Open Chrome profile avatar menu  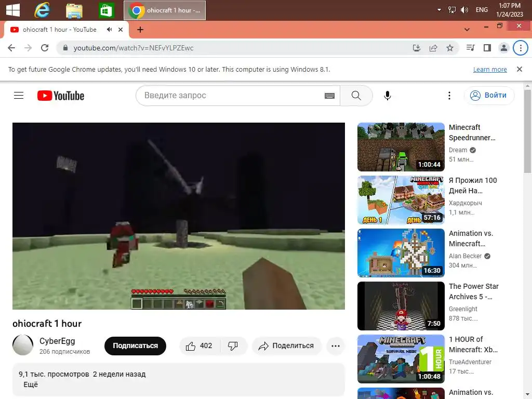504,48
